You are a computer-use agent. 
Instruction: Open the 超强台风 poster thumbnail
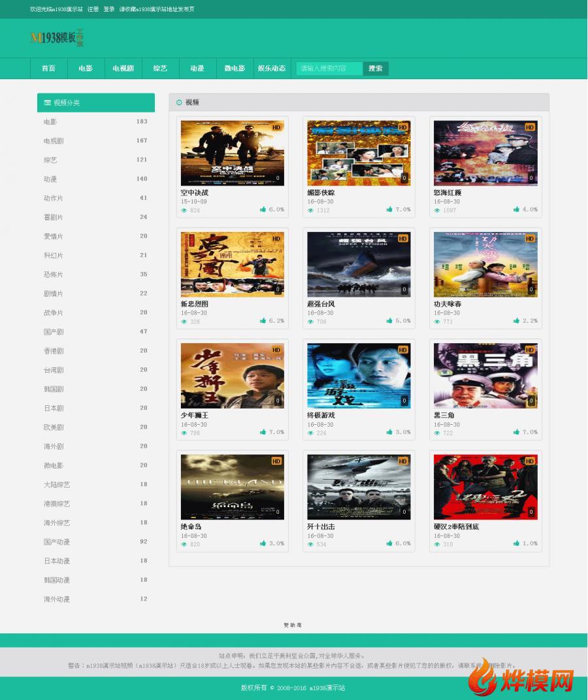pos(359,264)
